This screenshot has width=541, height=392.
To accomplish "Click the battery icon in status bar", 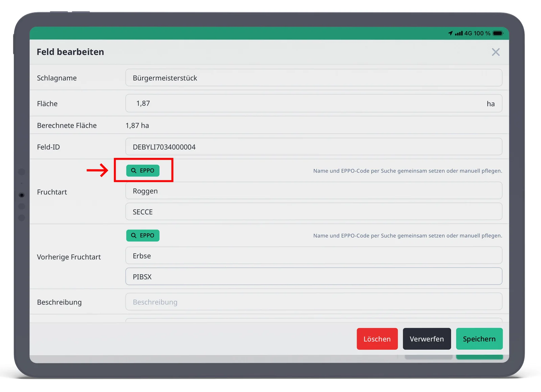I will tap(498, 33).
